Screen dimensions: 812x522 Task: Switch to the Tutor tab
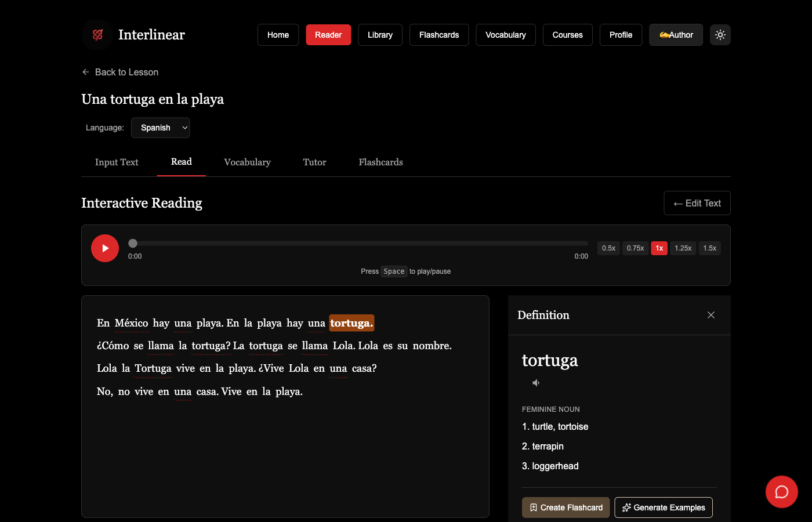click(x=314, y=162)
